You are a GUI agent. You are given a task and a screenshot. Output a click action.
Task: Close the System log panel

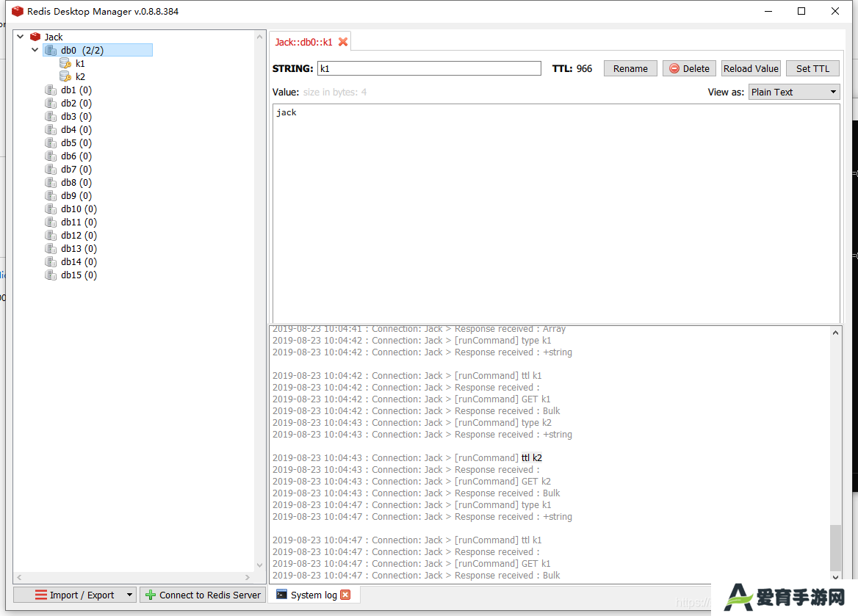(345, 595)
